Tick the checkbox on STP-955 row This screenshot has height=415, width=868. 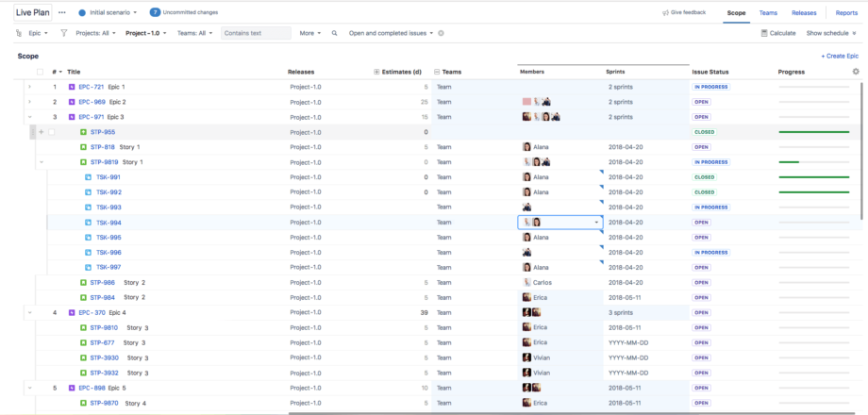(x=52, y=132)
